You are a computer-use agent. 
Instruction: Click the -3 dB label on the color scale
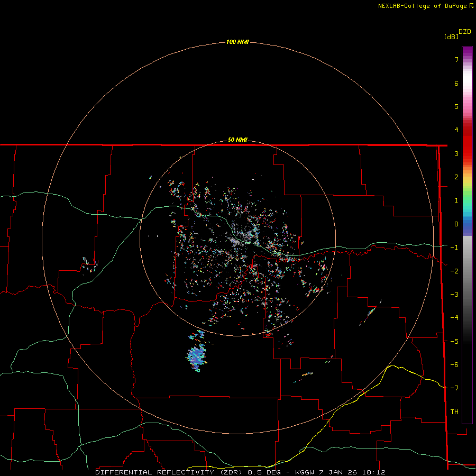tap(454, 294)
